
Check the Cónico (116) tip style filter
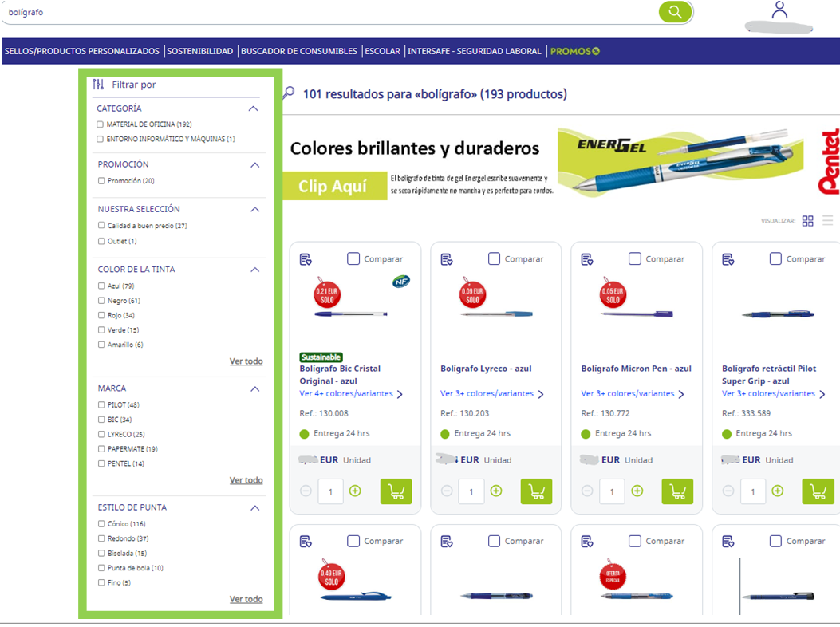101,524
